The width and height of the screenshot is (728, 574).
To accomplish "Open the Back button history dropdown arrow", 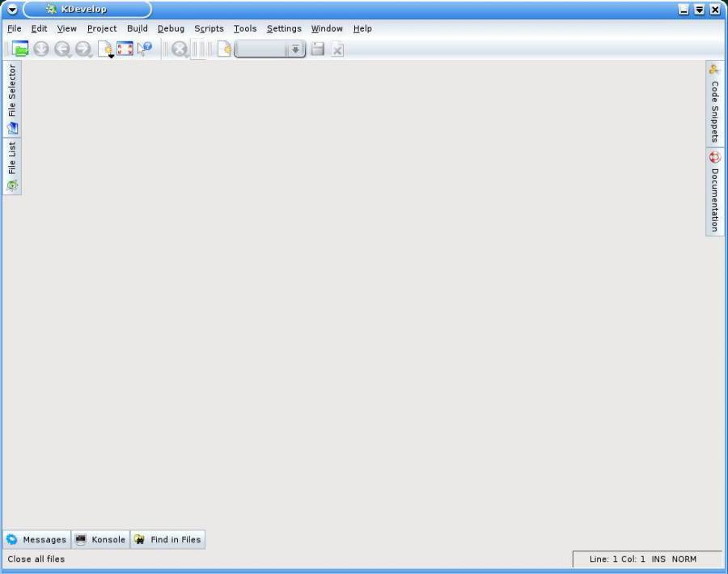I will tap(70, 53).
